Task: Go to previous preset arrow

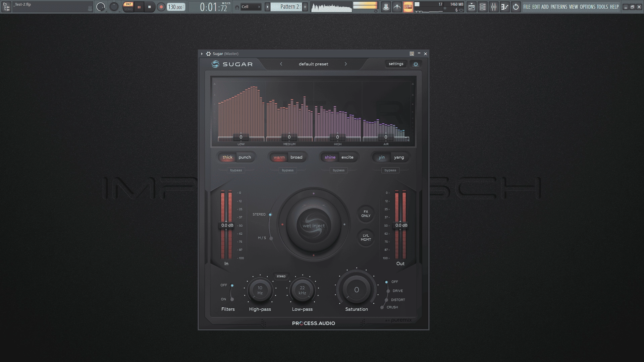Action: coord(281,64)
